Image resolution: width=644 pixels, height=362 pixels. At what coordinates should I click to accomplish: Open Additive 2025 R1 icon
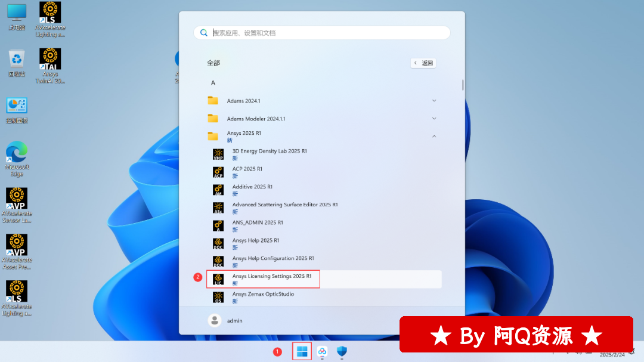click(218, 190)
